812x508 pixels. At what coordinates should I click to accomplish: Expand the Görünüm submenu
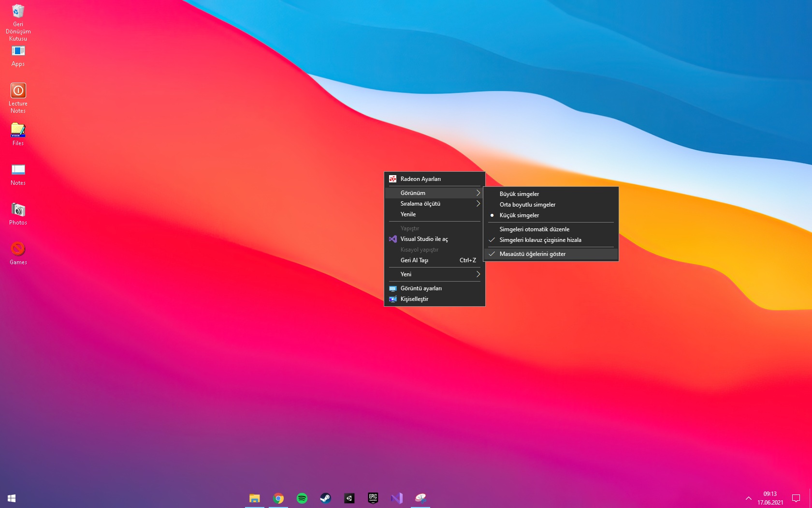point(435,193)
